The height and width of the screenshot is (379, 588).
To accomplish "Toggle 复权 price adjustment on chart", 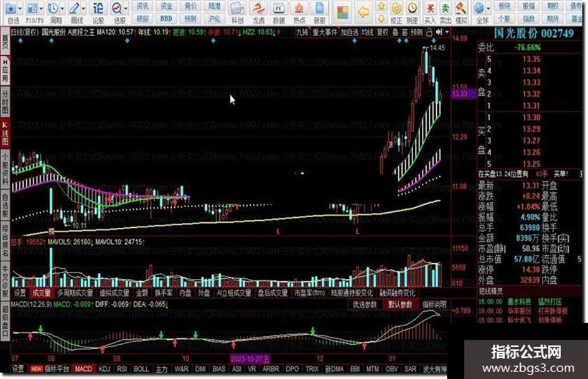I will tap(383, 33).
